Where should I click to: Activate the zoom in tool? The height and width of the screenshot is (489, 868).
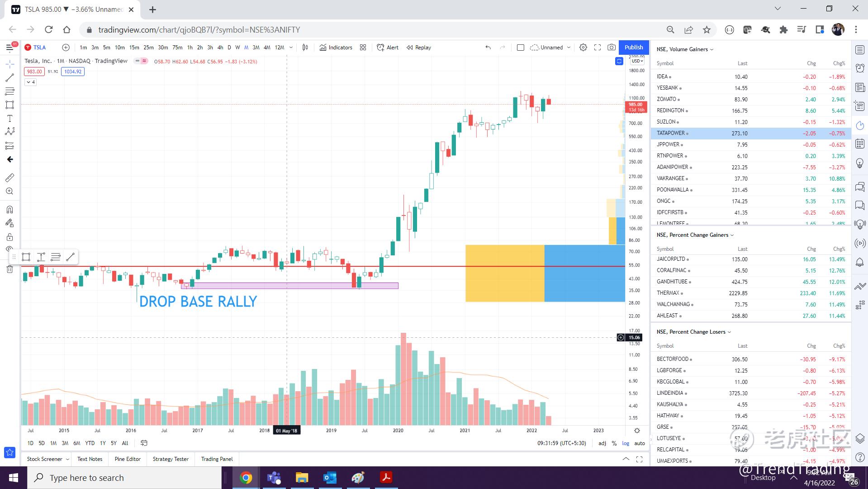10,191
